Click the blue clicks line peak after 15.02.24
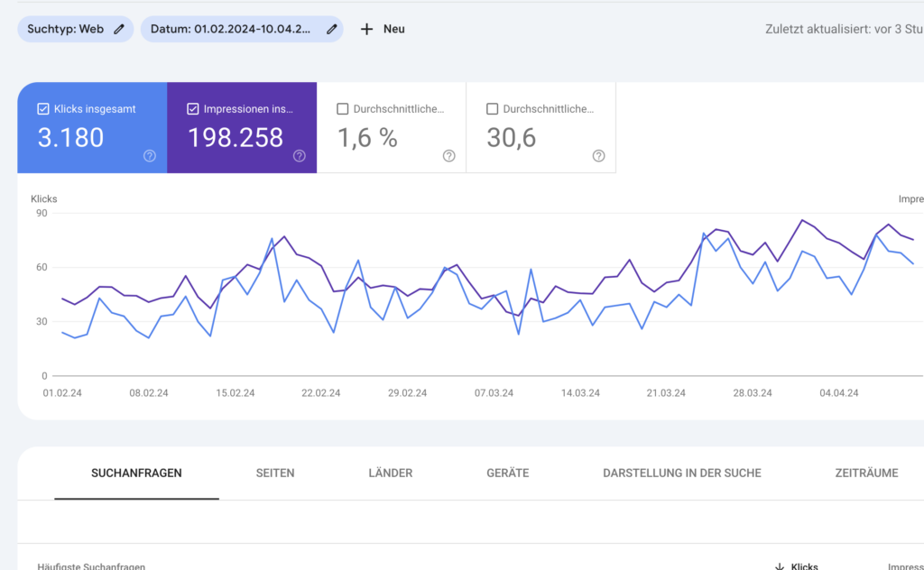 272,239
